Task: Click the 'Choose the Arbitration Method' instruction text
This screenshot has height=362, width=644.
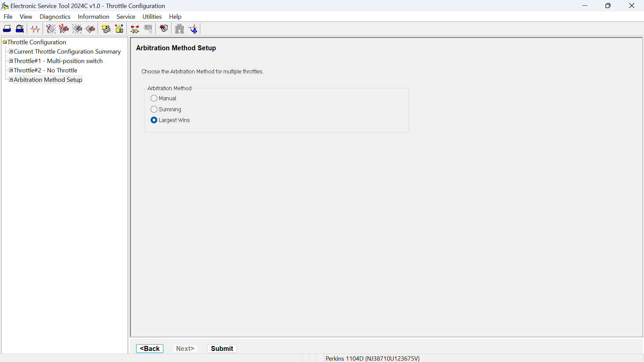Action: click(x=202, y=71)
